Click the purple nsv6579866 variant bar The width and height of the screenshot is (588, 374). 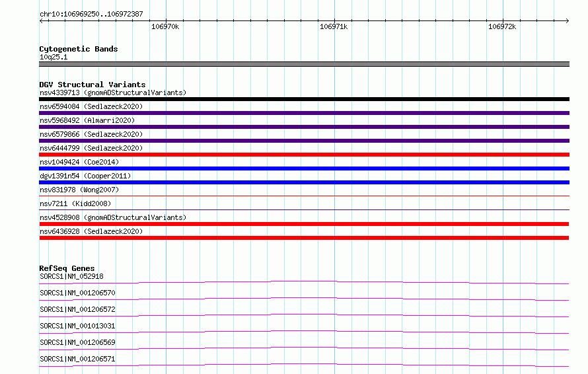coord(304,141)
